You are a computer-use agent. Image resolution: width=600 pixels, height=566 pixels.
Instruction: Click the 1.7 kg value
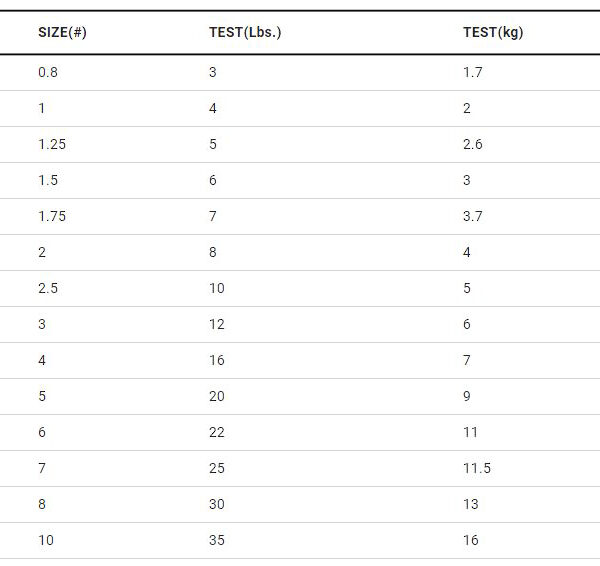pyautogui.click(x=473, y=72)
